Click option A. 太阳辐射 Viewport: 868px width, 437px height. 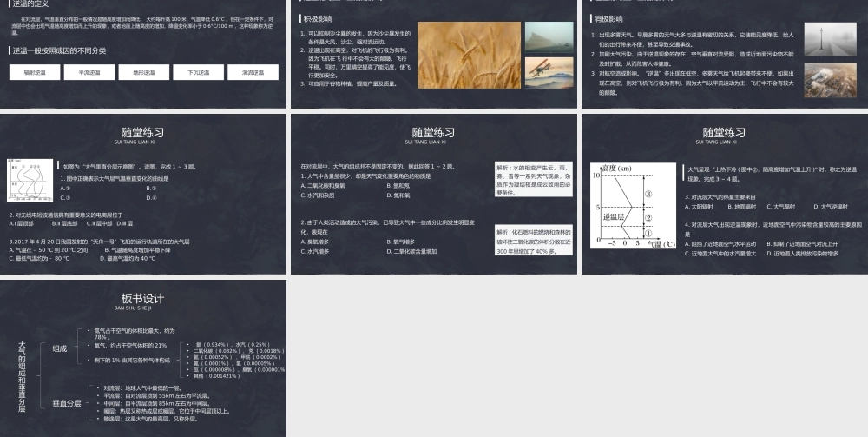pos(700,207)
